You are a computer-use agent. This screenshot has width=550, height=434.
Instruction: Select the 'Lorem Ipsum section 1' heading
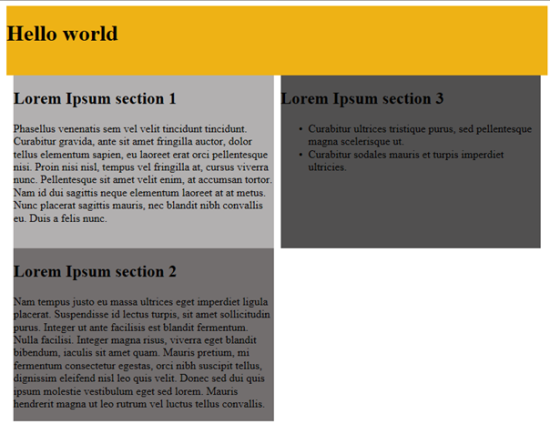tap(95, 99)
